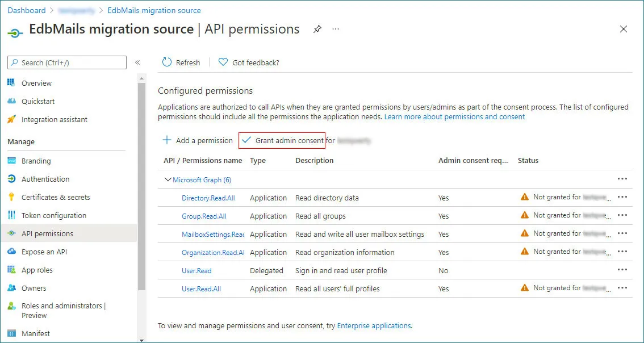Image resolution: width=644 pixels, height=343 pixels.
Task: Click the Expose an API icon
Action: click(x=11, y=252)
